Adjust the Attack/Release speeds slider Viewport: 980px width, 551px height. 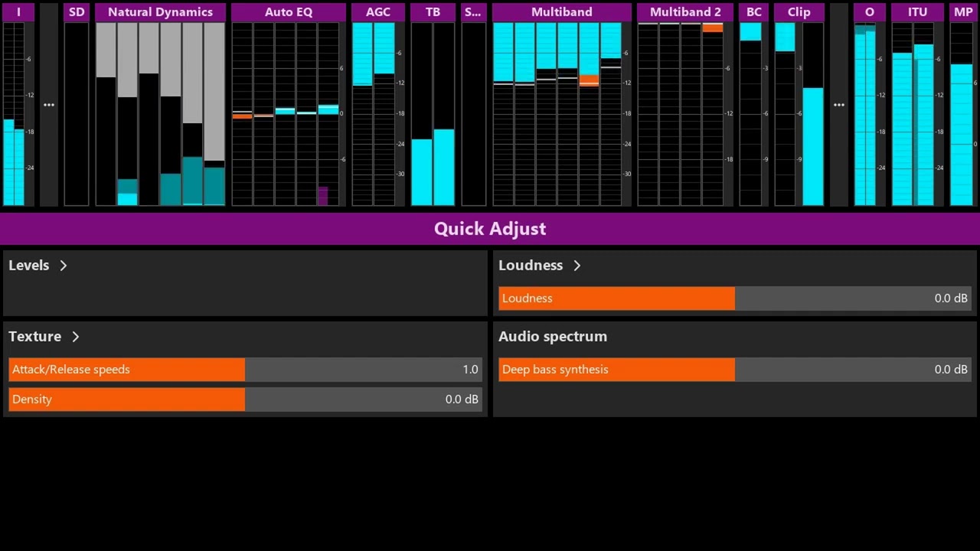(x=245, y=370)
